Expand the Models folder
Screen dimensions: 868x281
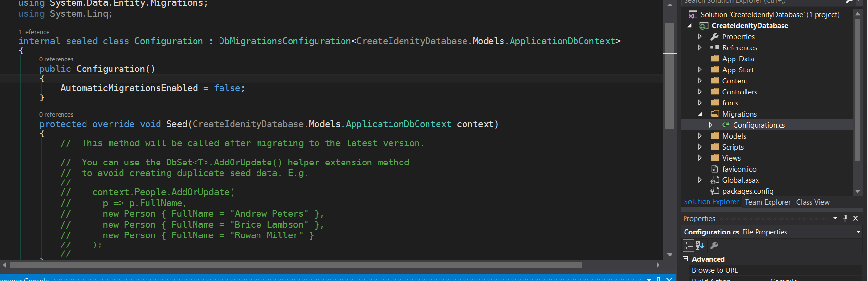click(700, 136)
